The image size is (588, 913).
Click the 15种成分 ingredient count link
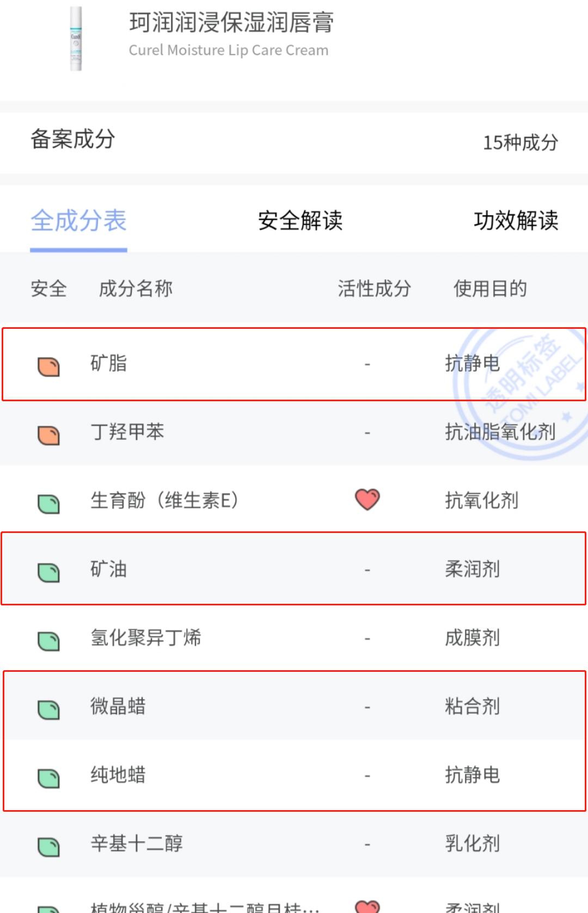pos(520,143)
